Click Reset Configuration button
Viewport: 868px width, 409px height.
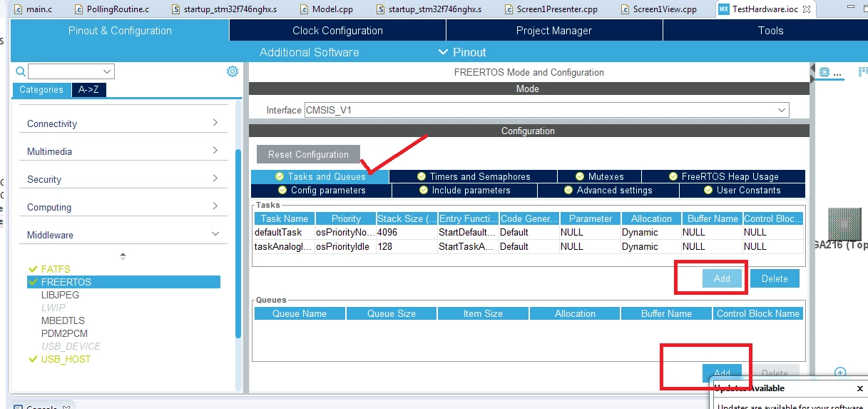pyautogui.click(x=308, y=154)
